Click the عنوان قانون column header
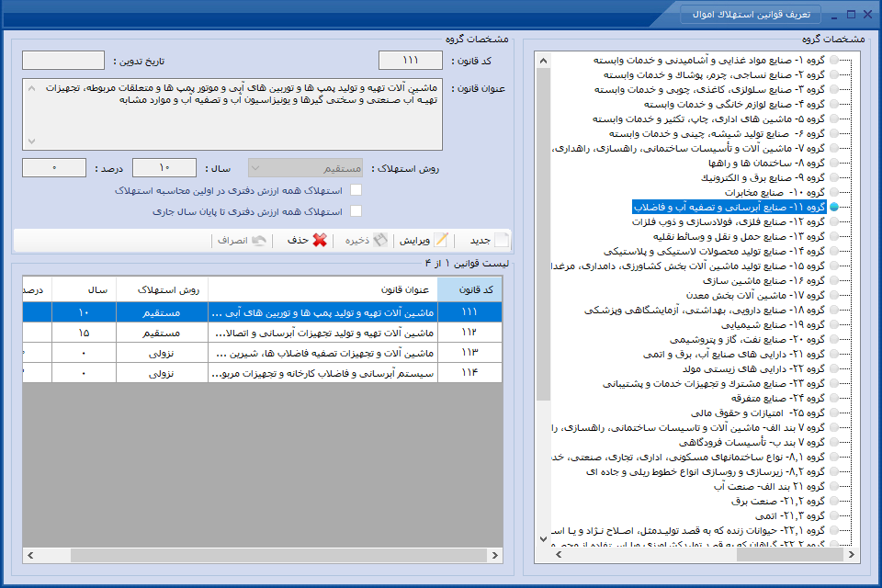 tap(322, 289)
